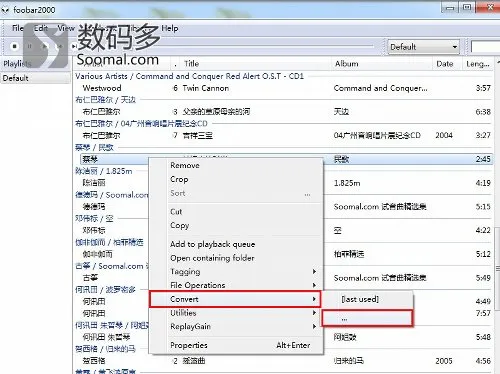Click the 'Command and Conquer...' album cell

(380, 88)
